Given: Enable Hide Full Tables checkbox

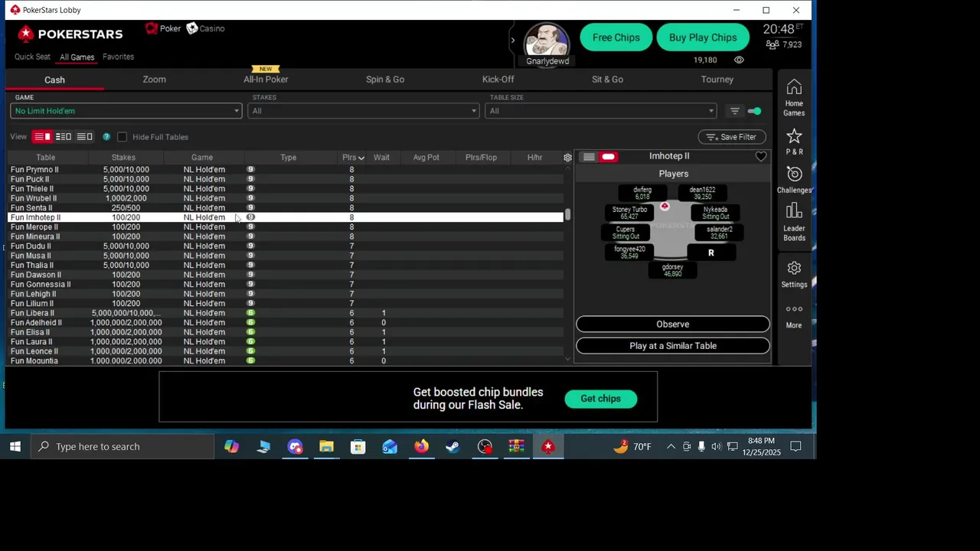Looking at the screenshot, I should tap(122, 137).
